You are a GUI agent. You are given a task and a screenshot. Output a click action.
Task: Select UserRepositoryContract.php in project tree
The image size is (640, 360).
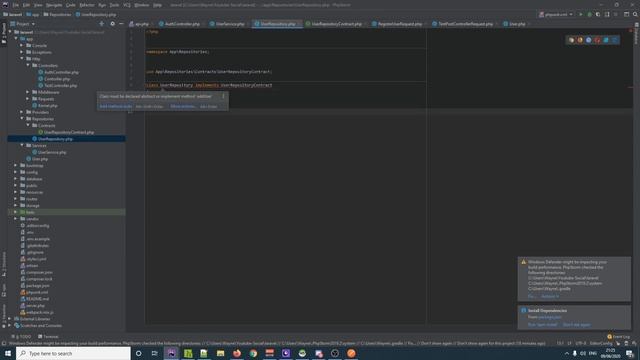(x=69, y=132)
